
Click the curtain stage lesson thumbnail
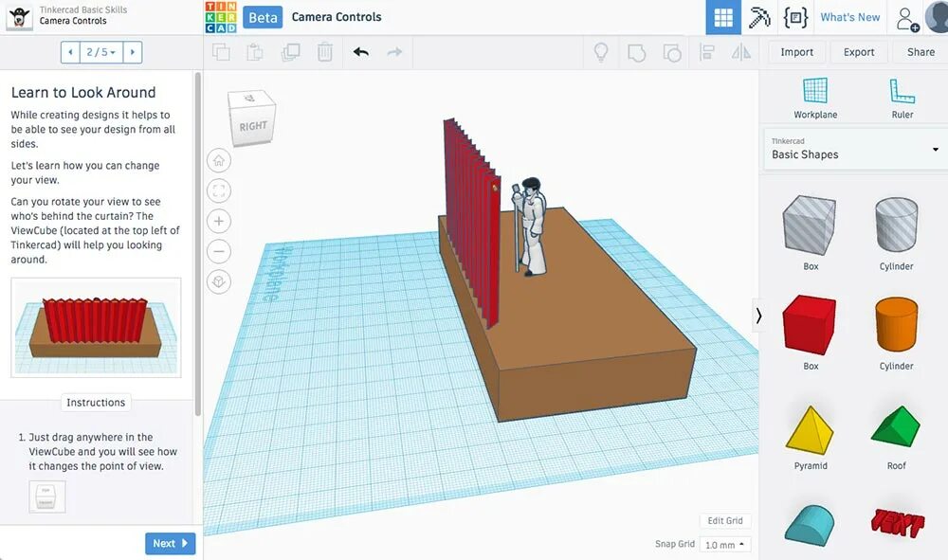(x=96, y=328)
